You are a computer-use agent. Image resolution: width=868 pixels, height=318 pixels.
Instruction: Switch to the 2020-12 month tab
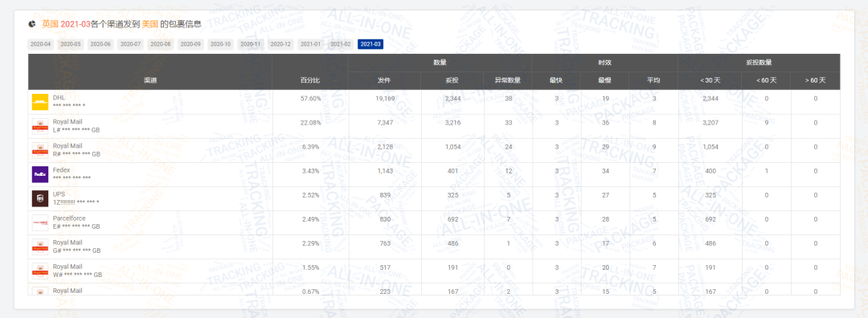point(280,44)
